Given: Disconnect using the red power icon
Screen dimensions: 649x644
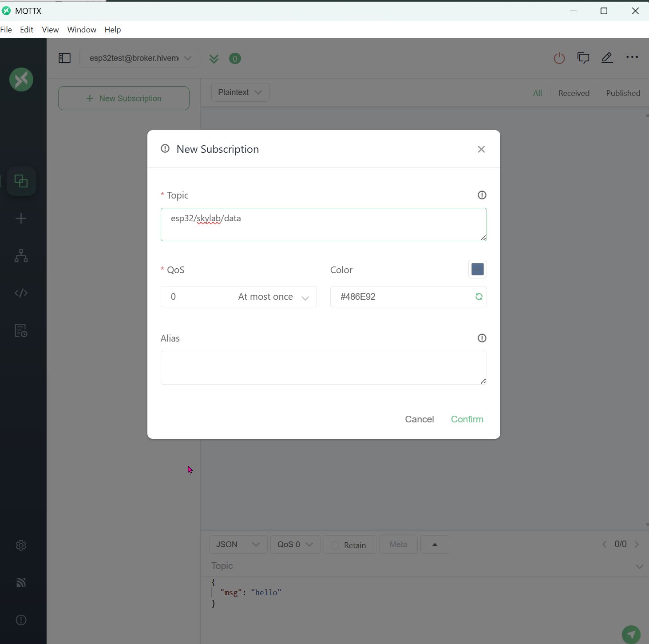Looking at the screenshot, I should pyautogui.click(x=559, y=58).
